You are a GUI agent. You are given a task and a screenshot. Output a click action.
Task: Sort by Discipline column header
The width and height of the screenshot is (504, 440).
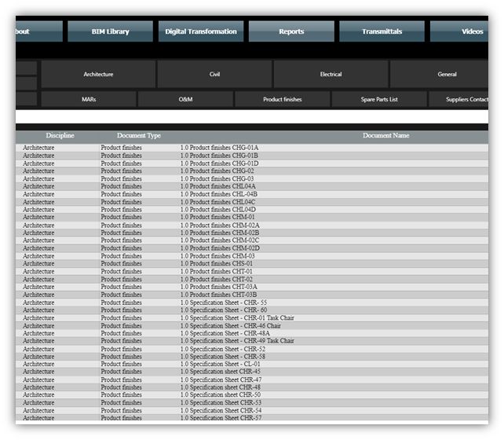pyautogui.click(x=60, y=136)
